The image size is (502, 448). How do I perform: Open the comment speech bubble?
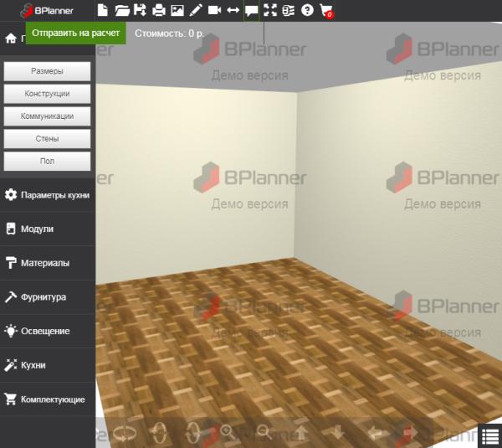[251, 11]
